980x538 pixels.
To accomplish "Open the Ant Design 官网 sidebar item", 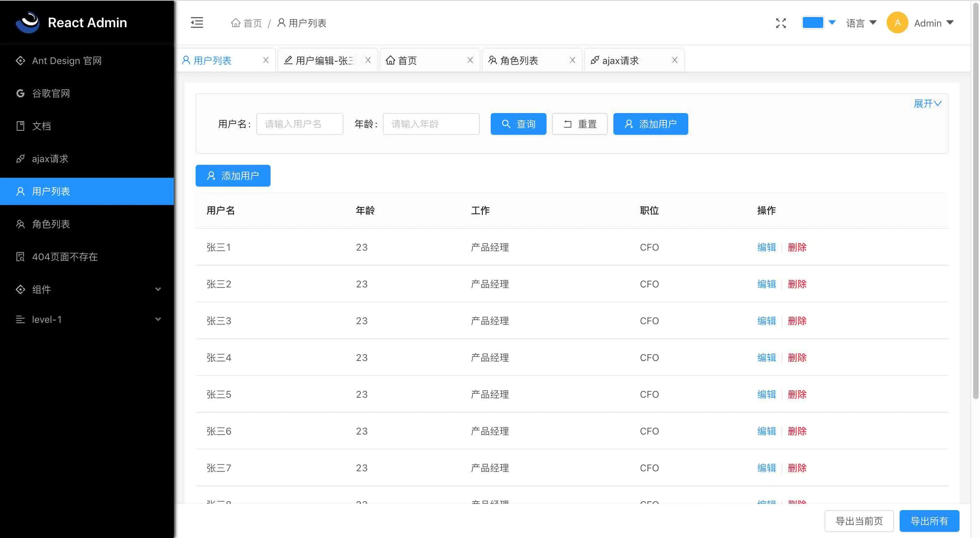I will (66, 61).
